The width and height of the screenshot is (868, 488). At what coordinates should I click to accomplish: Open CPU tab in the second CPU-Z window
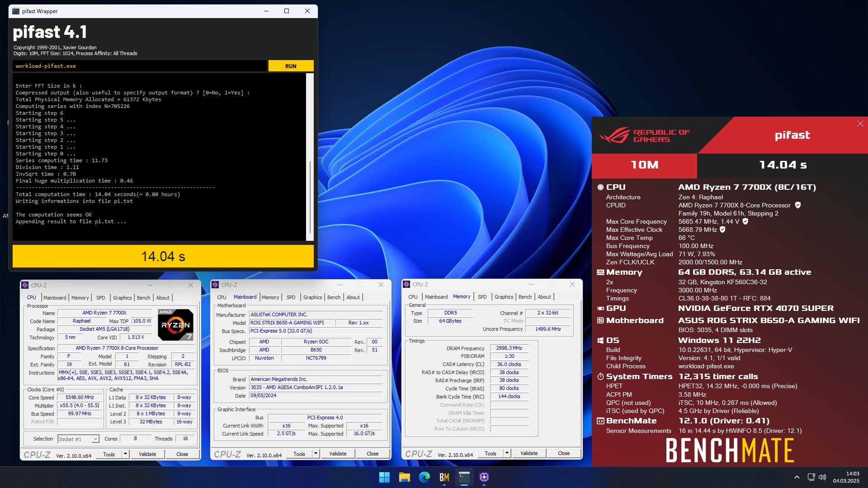click(x=222, y=297)
